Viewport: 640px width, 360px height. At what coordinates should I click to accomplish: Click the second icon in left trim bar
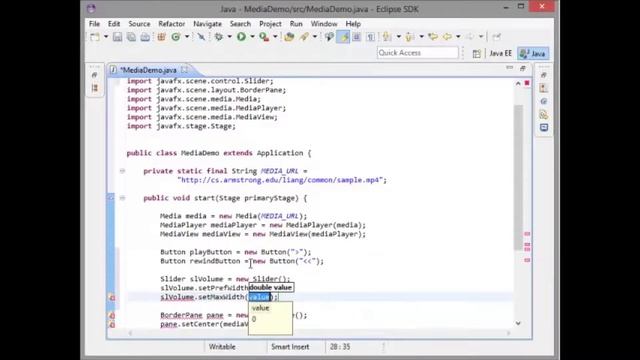(95, 88)
